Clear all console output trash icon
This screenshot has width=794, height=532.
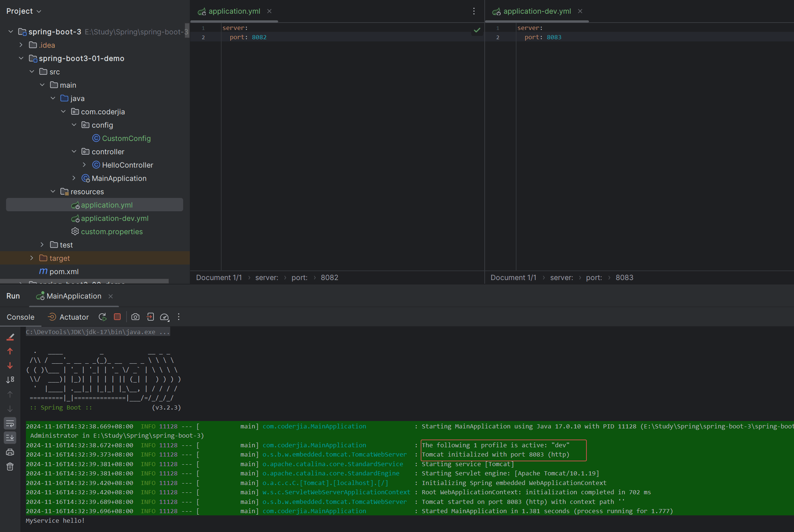click(10, 467)
